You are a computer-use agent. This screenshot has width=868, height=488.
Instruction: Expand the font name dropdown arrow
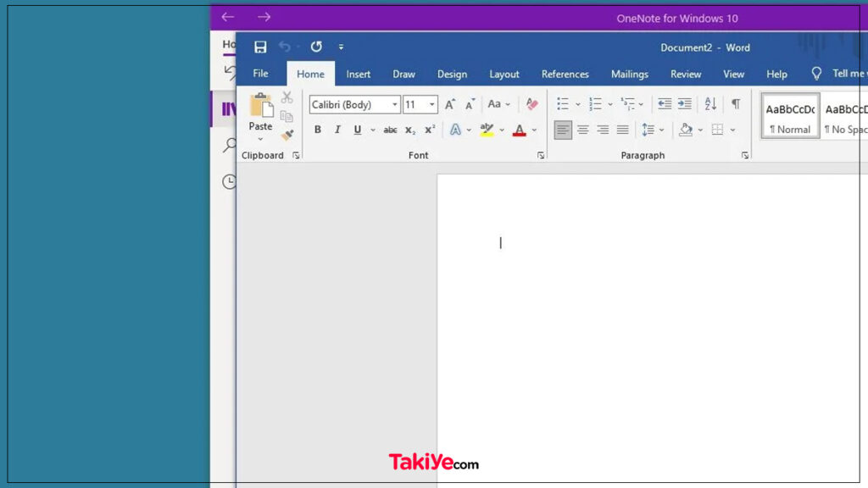click(x=395, y=104)
